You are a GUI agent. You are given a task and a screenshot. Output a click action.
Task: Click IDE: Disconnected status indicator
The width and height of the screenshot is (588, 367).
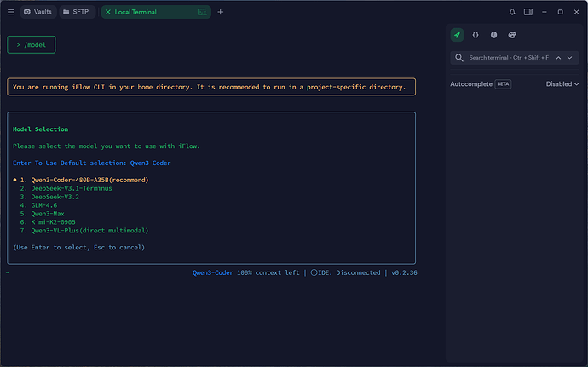coord(345,272)
